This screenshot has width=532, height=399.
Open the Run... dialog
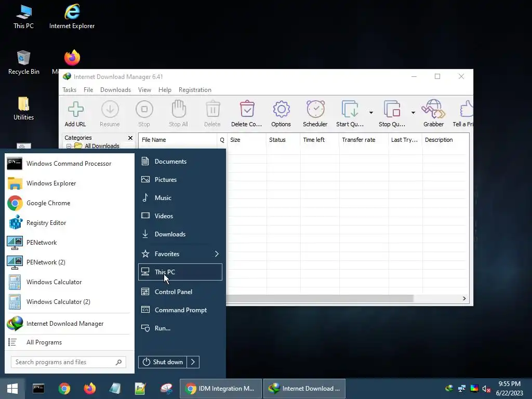(x=180, y=328)
